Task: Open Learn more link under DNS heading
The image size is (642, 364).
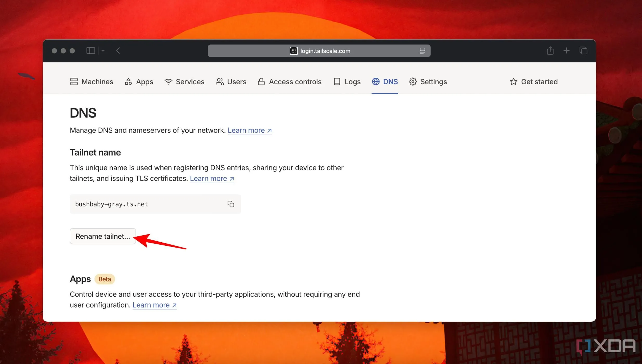Action: coord(250,130)
